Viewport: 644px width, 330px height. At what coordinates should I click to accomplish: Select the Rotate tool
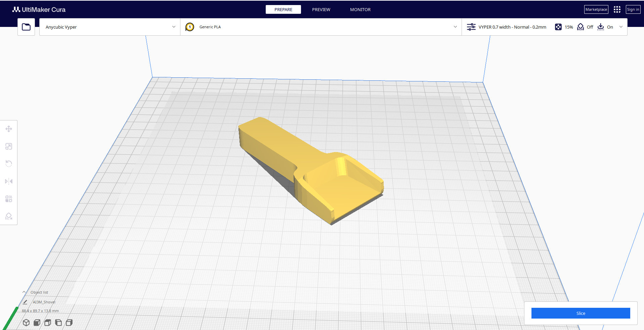9,164
